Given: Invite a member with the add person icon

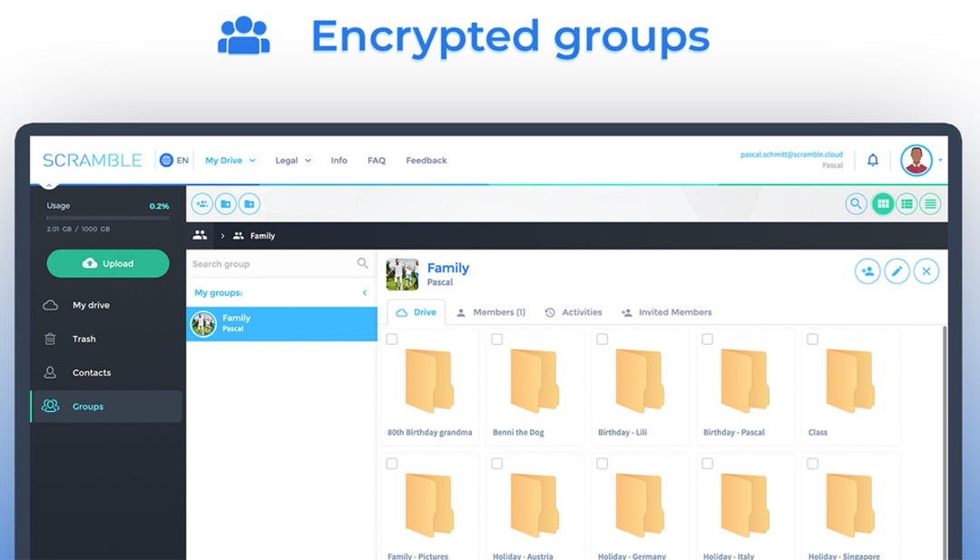Looking at the screenshot, I should point(867,271).
